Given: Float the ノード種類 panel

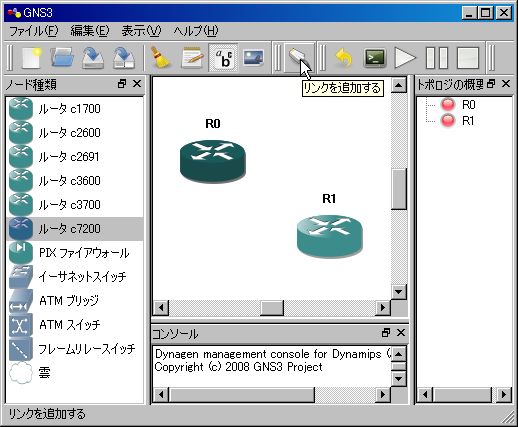Looking at the screenshot, I should (122, 84).
